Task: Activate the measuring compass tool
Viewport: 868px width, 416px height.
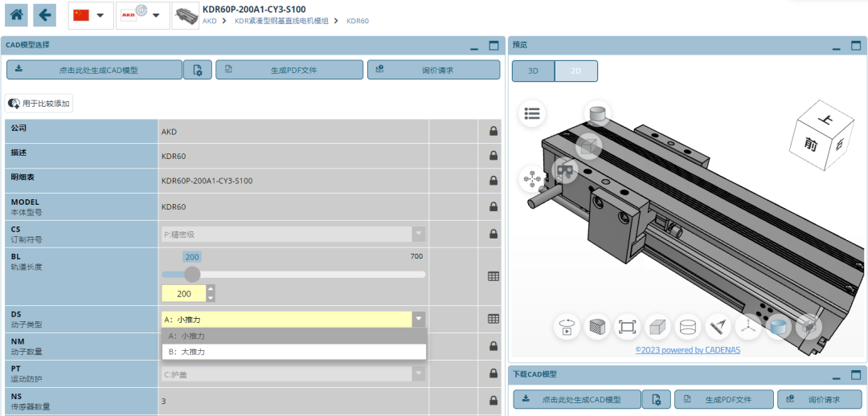Action: [718, 327]
